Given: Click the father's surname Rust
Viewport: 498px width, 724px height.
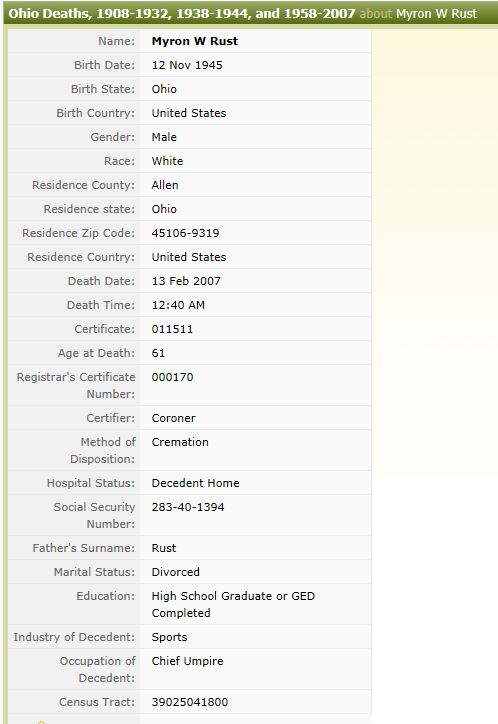Looking at the screenshot, I should (x=164, y=548).
